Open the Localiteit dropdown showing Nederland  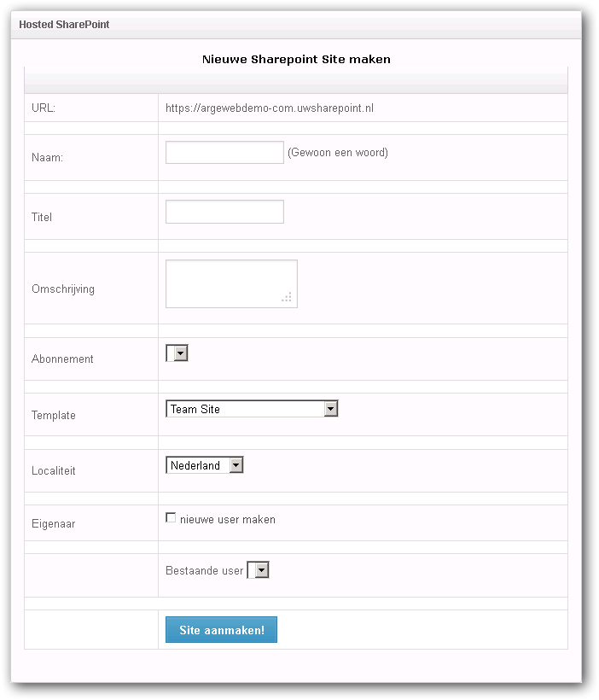point(205,465)
